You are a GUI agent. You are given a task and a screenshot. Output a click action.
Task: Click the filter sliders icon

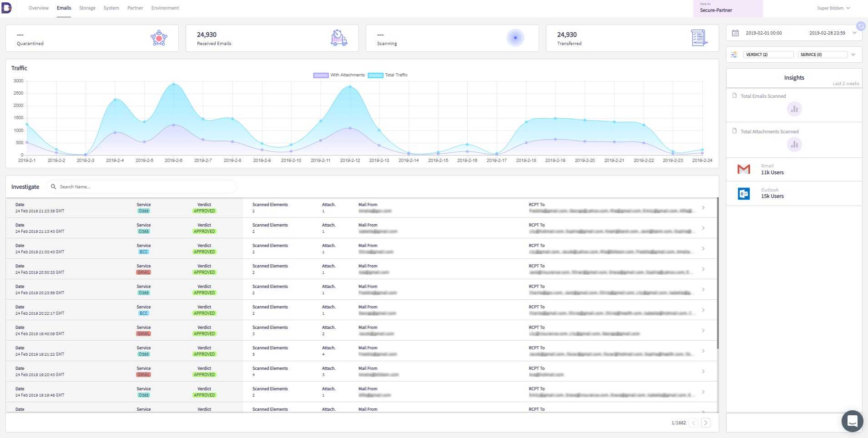click(734, 55)
